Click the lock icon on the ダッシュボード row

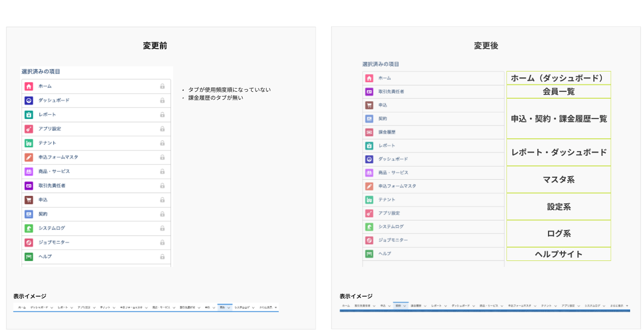[x=162, y=100]
